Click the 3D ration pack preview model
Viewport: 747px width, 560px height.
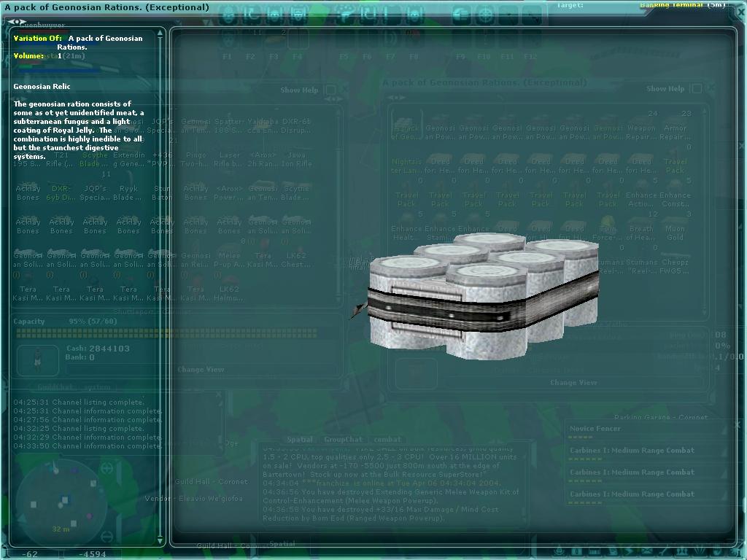pyautogui.click(x=484, y=295)
